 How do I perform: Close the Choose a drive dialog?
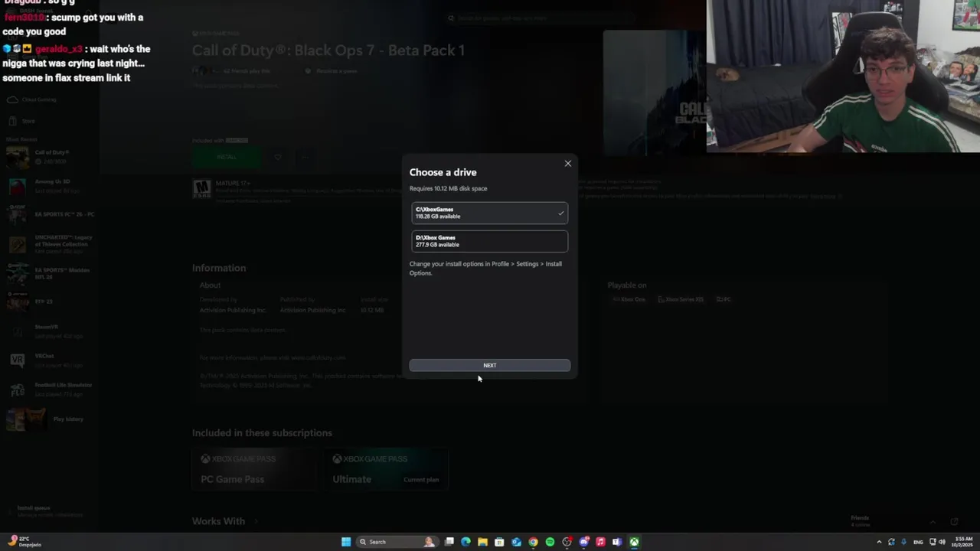click(x=567, y=164)
